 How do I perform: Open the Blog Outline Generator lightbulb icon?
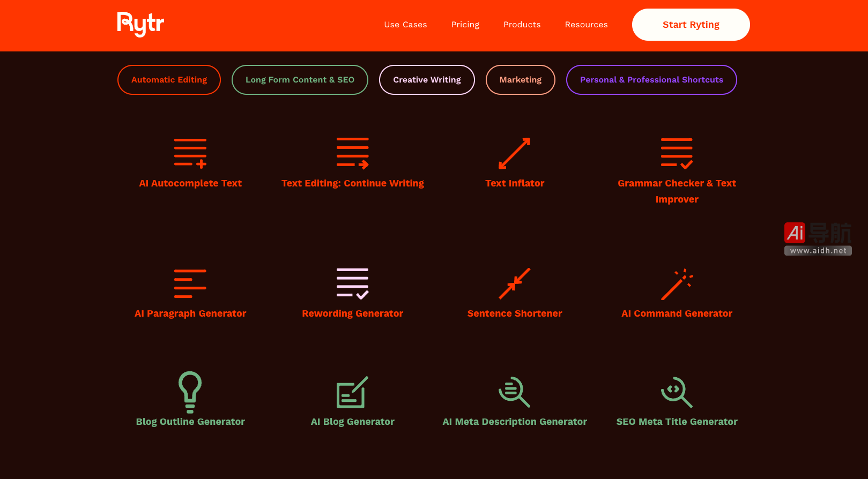pyautogui.click(x=190, y=392)
